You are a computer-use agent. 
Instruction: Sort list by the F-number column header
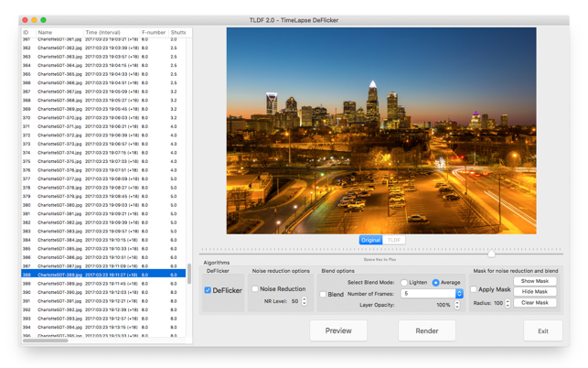(154, 32)
